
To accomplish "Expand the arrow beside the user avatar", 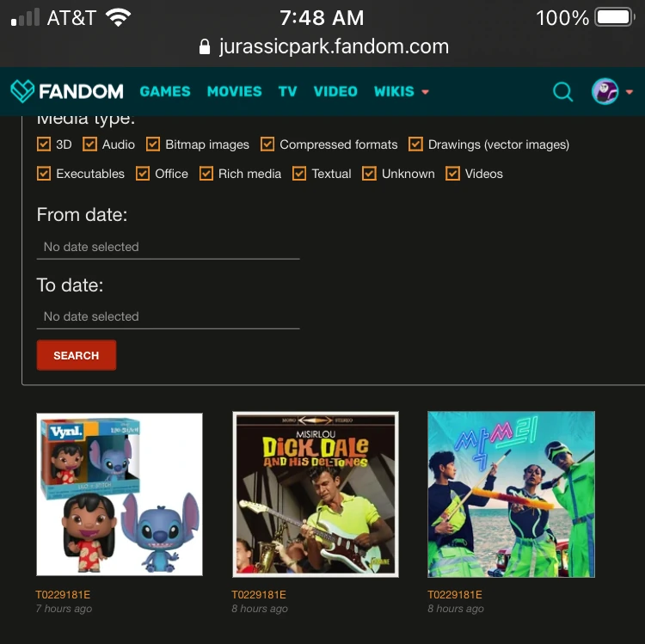I will click(x=629, y=92).
